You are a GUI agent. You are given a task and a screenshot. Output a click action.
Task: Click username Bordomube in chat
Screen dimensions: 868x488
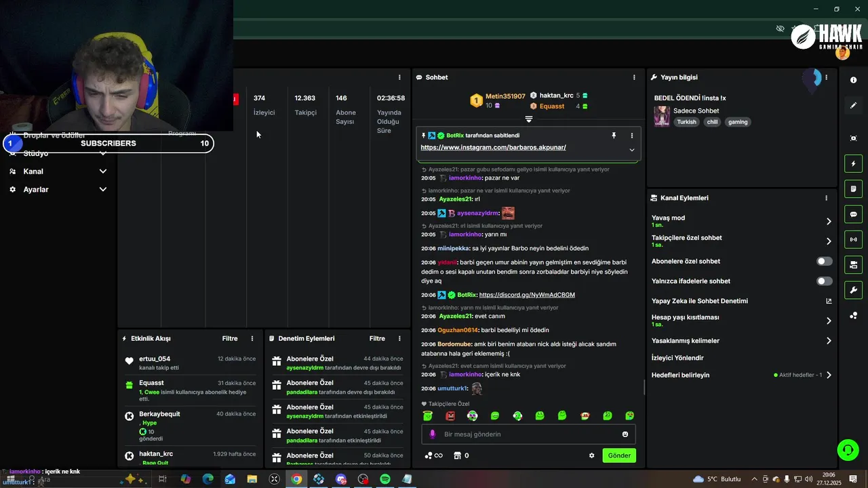pos(454,344)
